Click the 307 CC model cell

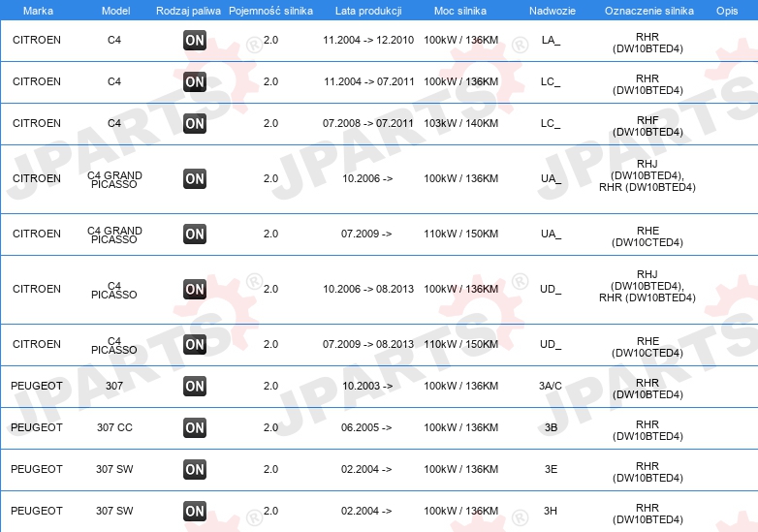(114, 427)
